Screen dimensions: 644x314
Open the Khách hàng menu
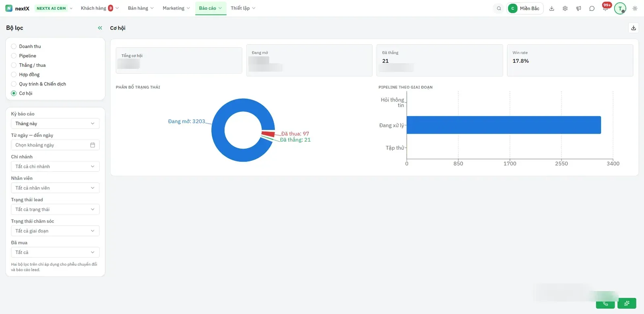click(x=99, y=8)
